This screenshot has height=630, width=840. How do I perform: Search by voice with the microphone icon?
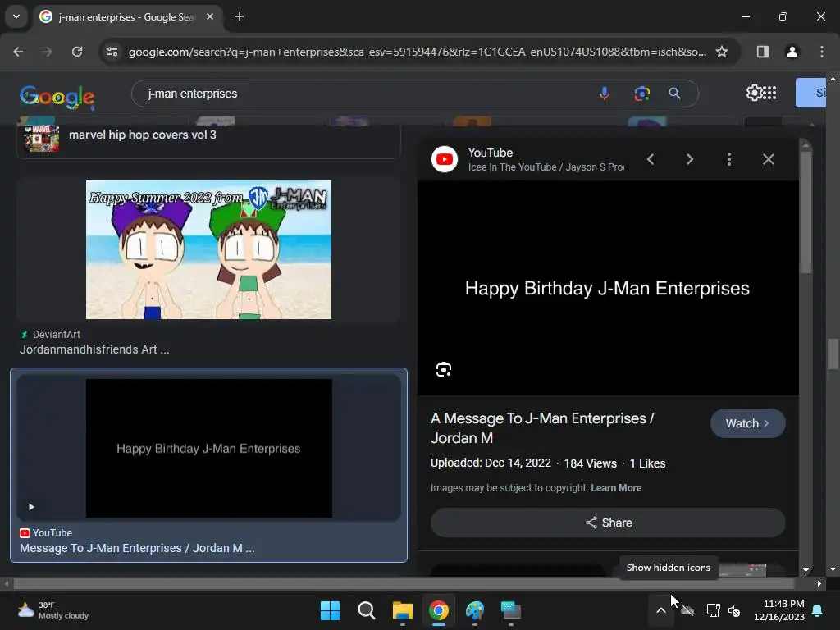coord(605,94)
